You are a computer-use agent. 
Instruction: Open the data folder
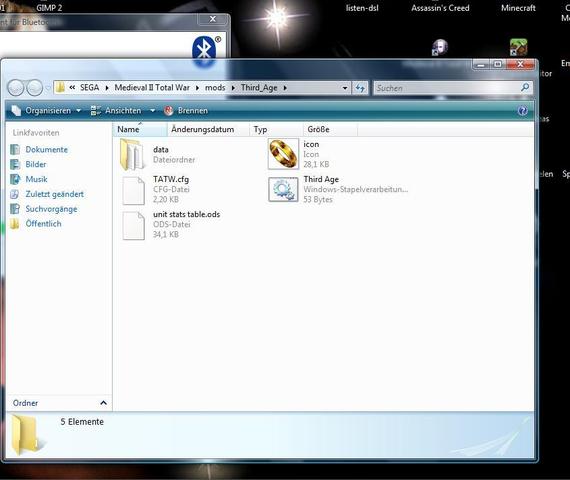click(x=132, y=155)
